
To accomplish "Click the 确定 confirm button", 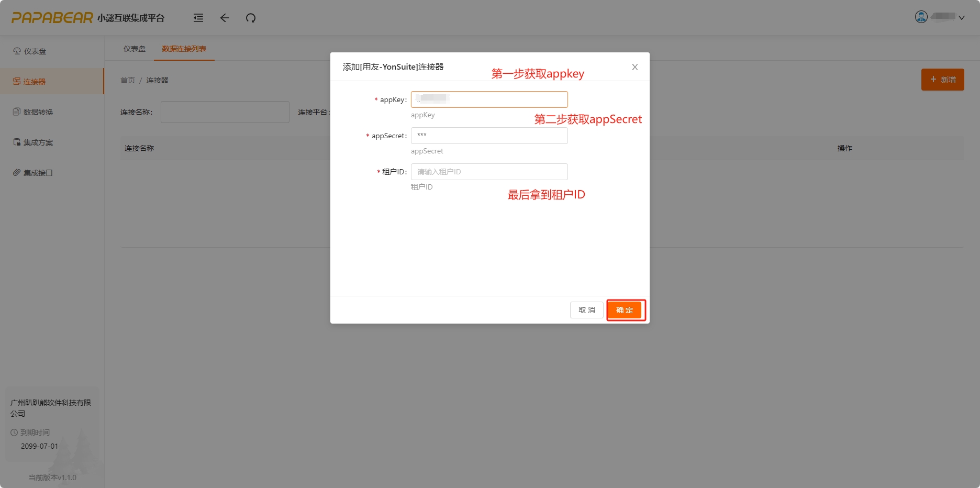I will (625, 310).
